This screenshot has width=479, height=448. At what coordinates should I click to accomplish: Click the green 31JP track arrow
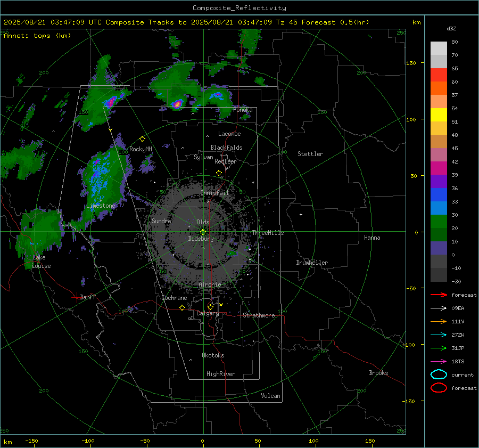[439, 348]
